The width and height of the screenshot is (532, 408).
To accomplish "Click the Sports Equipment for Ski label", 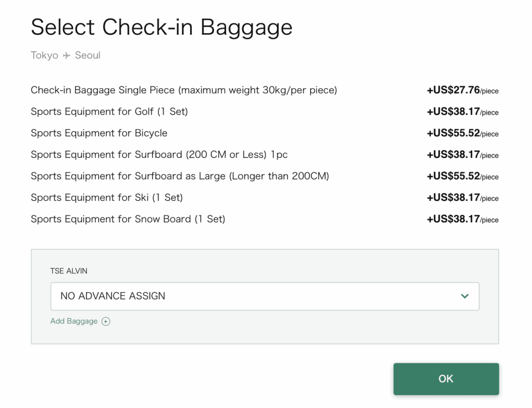I will [107, 197].
